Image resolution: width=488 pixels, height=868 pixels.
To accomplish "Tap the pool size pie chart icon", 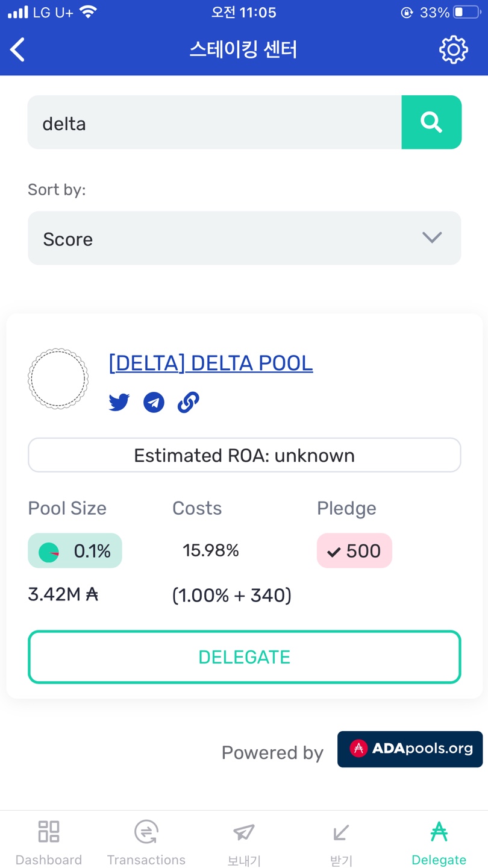I will point(49,552).
